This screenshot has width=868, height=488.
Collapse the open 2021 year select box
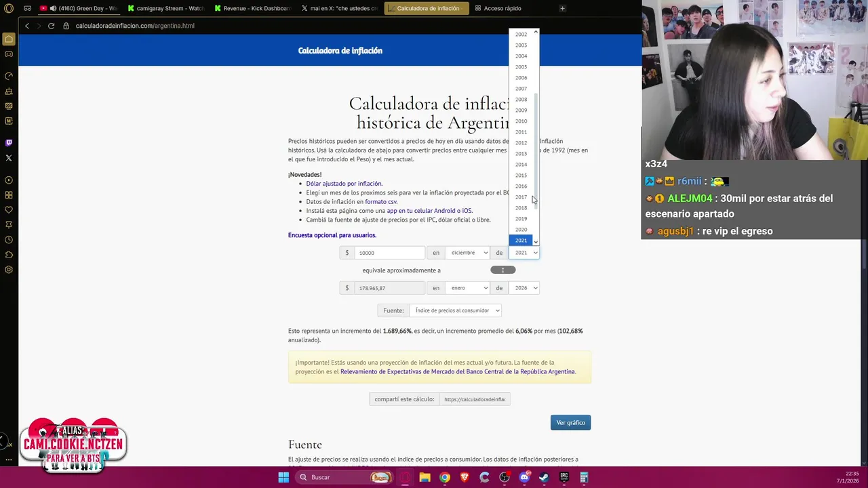click(x=524, y=253)
